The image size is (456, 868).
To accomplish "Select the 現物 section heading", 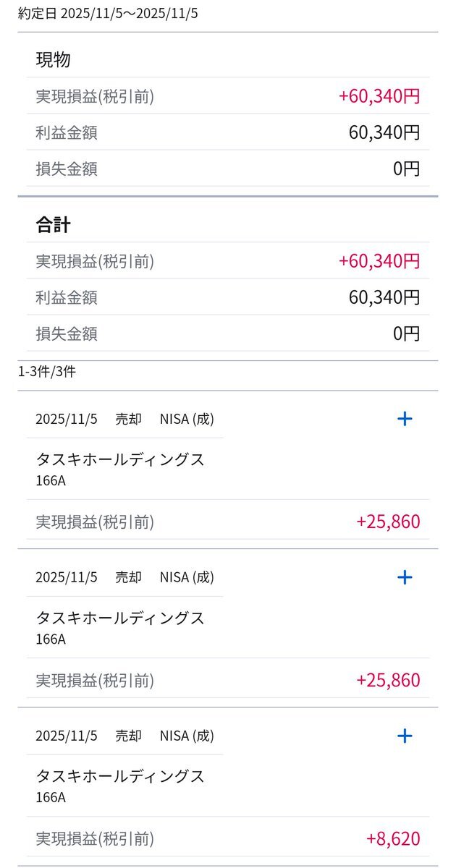I will point(53,60).
